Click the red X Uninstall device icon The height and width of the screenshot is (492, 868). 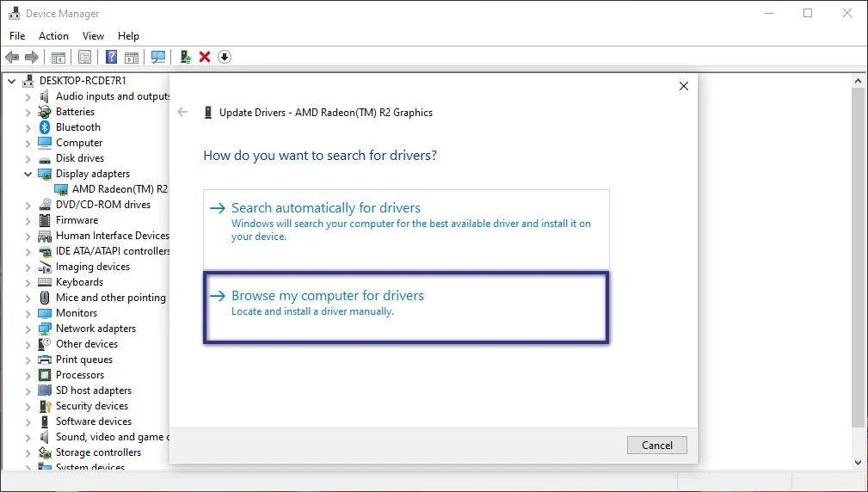205,57
